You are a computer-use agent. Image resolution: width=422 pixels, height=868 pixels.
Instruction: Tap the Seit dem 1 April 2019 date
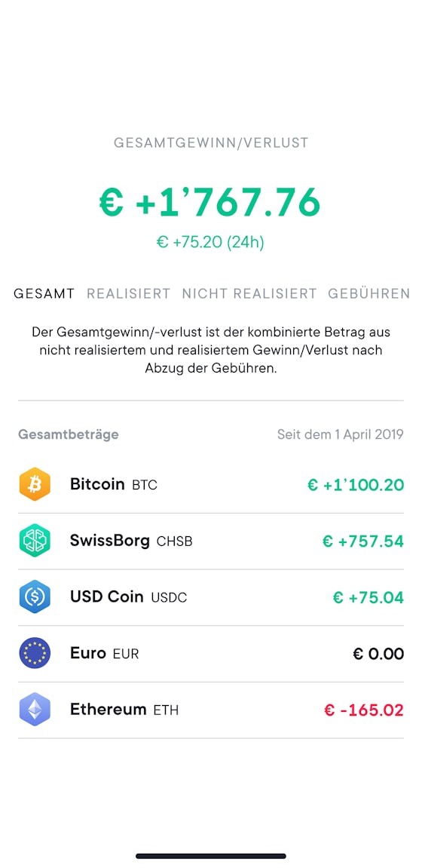click(x=340, y=434)
